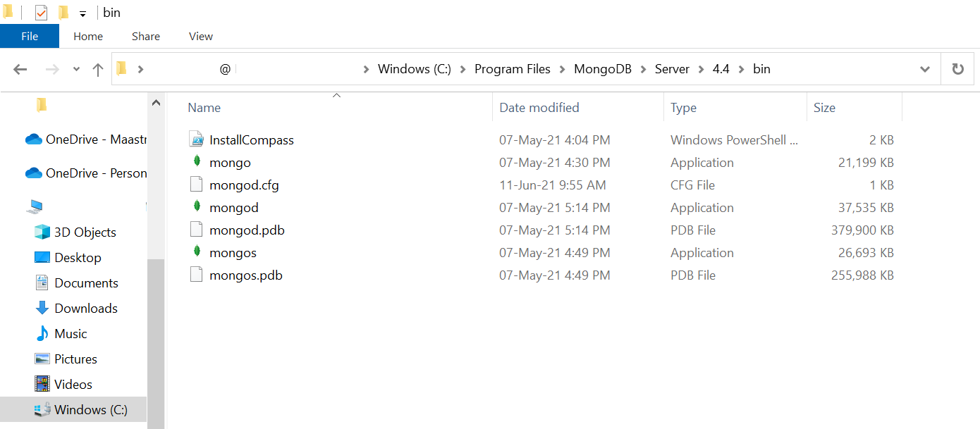Open the Customize Quick Access Toolbar dropdown
980x429 pixels.
82,14
